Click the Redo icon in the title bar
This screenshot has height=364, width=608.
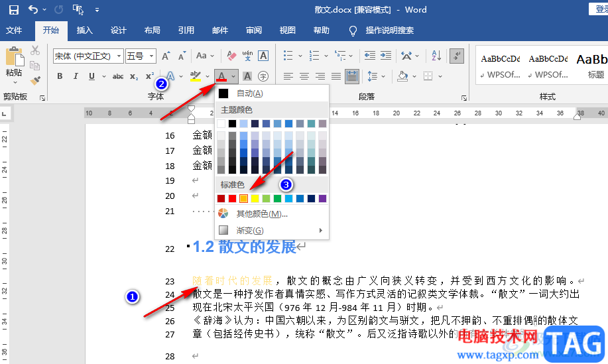point(58,10)
